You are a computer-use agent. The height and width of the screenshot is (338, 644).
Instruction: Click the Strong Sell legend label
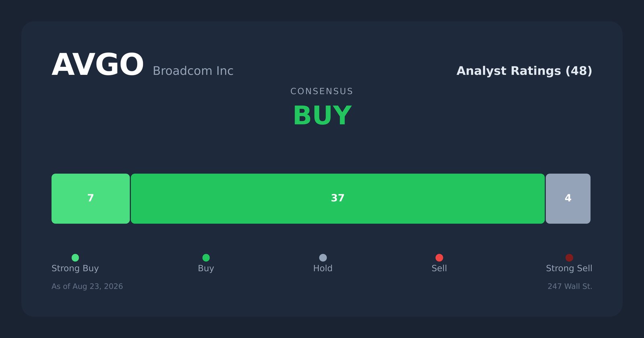(569, 268)
